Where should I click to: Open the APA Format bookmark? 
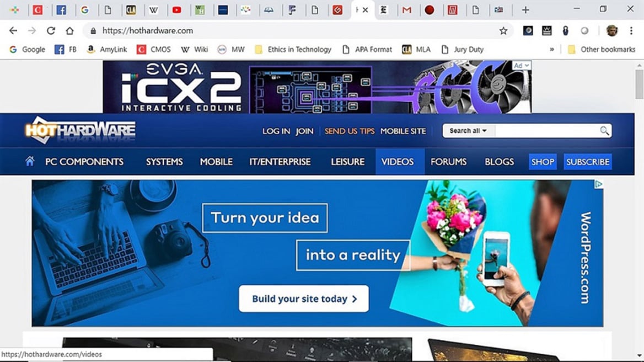(x=367, y=49)
